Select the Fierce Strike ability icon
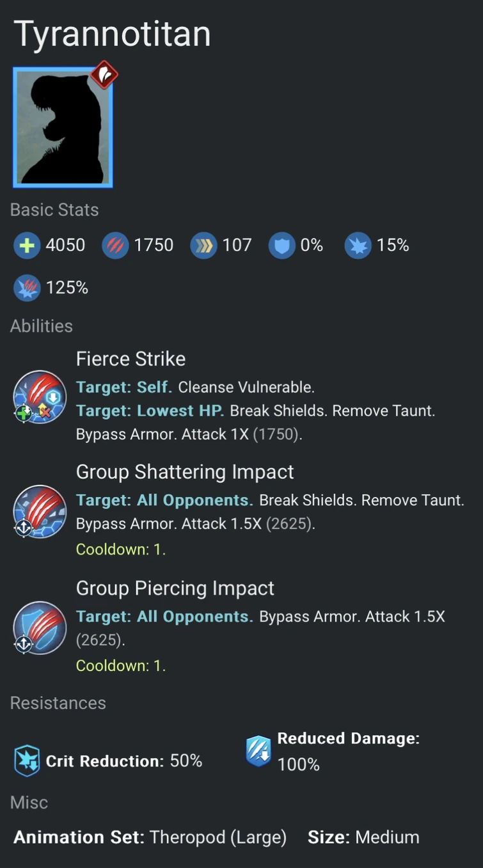The height and width of the screenshot is (868, 483). [x=40, y=397]
